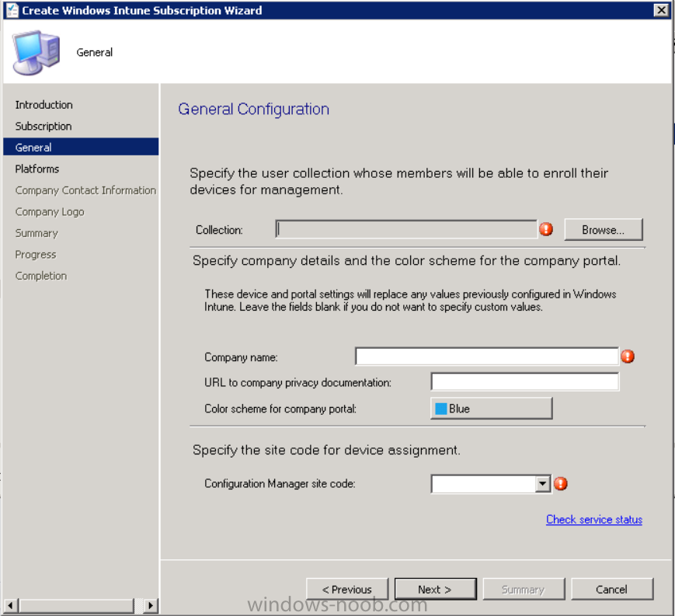Click the Browse... button

603,229
